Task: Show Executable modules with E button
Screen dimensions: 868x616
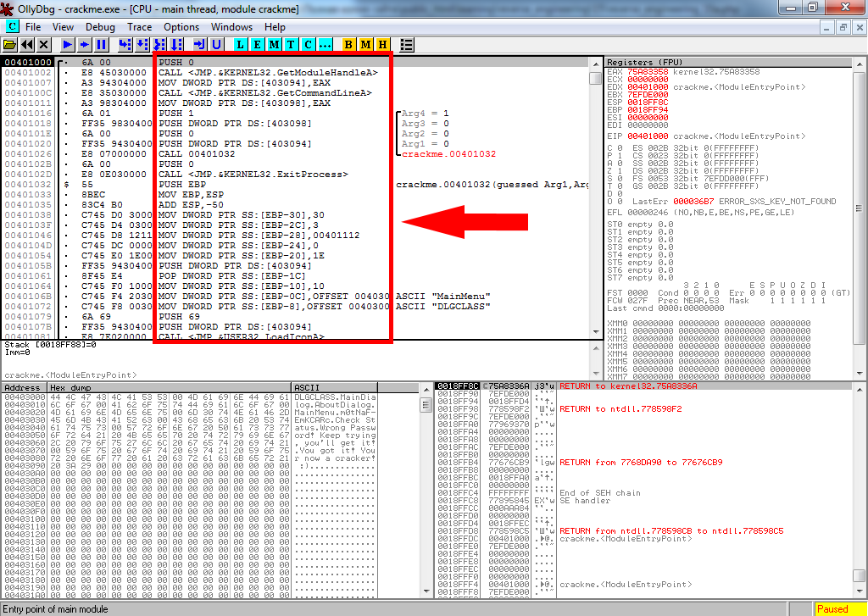Action: tap(258, 44)
